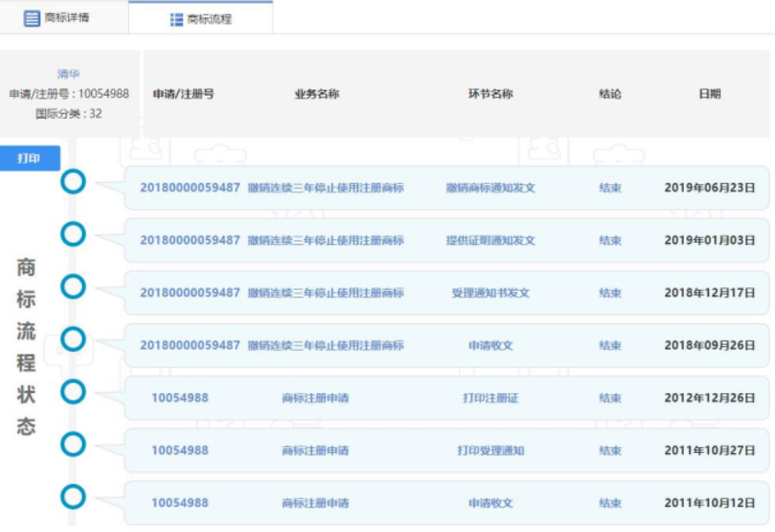Image resolution: width=775 pixels, height=532 pixels.
Task: Click the 商标详情 tab document icon
Action: pos(32,18)
